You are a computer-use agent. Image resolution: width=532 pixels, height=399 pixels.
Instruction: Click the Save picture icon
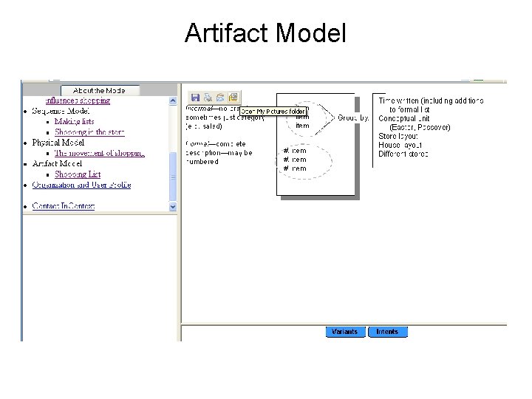(x=195, y=98)
